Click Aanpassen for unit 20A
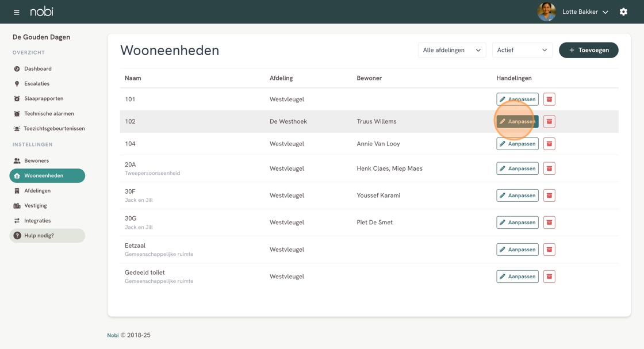This screenshot has height=349, width=644. (517, 168)
